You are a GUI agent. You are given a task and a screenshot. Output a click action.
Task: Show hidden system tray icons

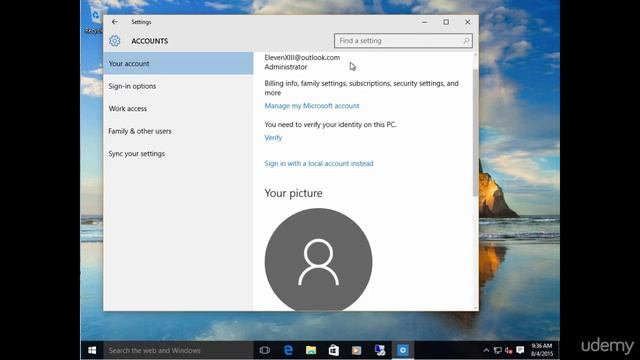486,350
